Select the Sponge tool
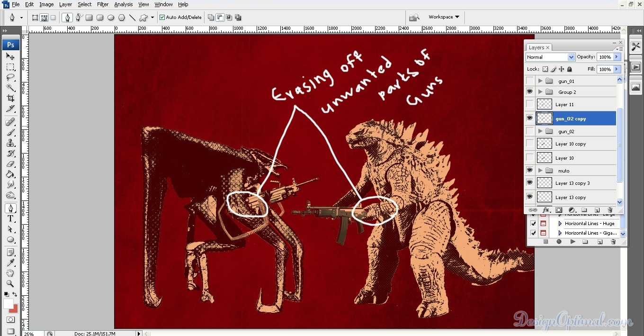 [10, 195]
